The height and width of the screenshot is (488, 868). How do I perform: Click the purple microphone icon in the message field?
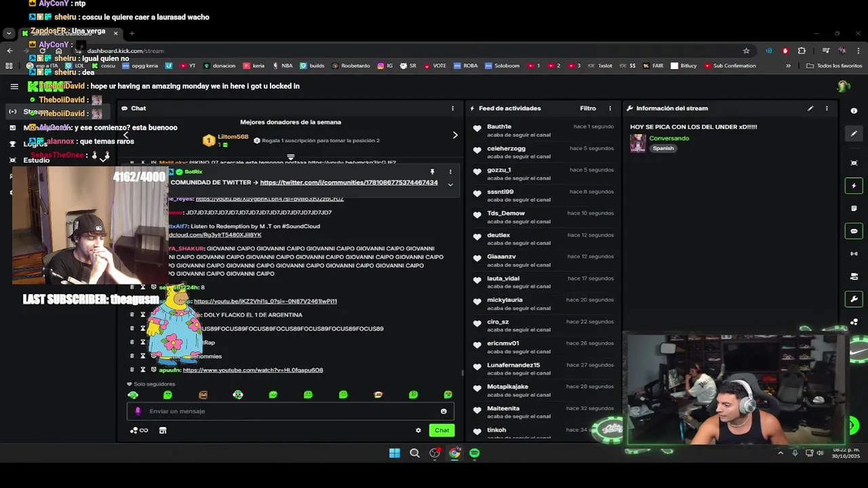tap(138, 411)
